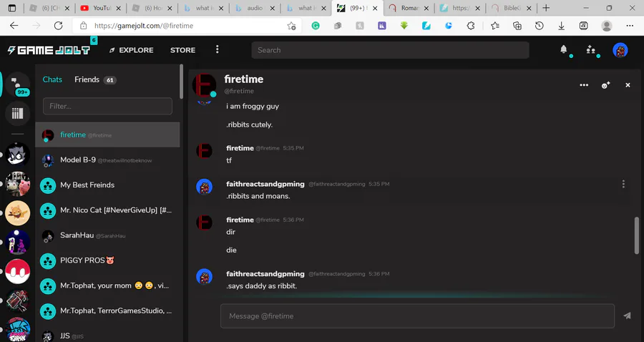This screenshot has height=342, width=644.
Task: Click the firetime username at 5:36 PM
Action: click(x=240, y=220)
